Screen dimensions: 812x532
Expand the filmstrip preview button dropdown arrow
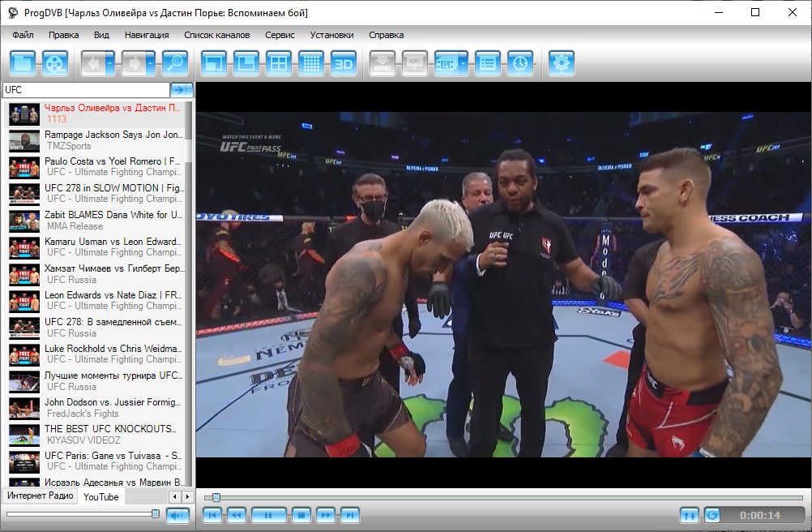464,63
